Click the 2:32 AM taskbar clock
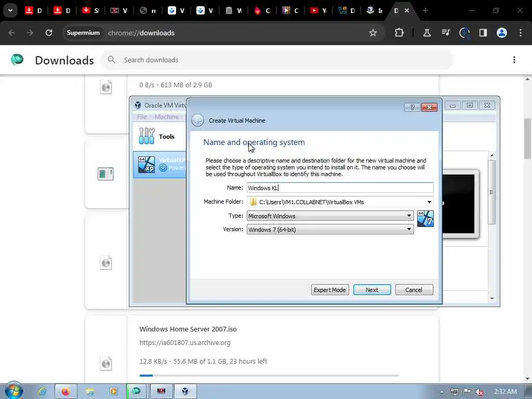 tap(506, 392)
